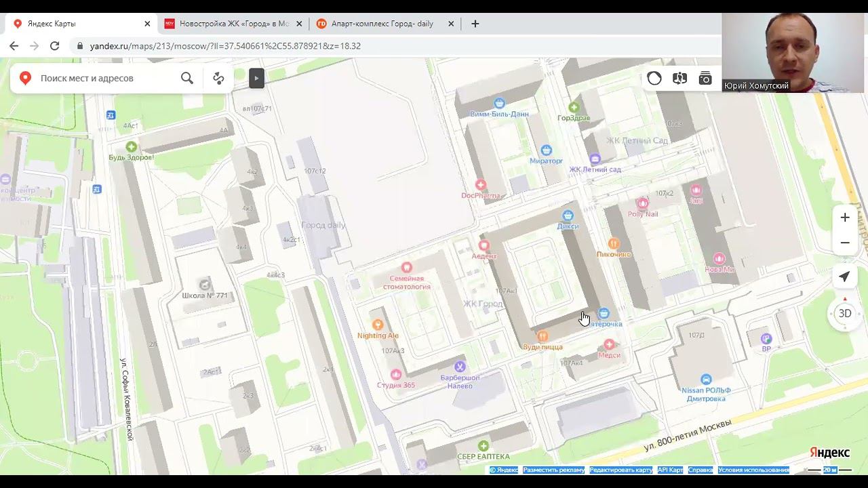This screenshot has height=488, width=868.
Task: Click the magnifier search icon
Action: 187,78
